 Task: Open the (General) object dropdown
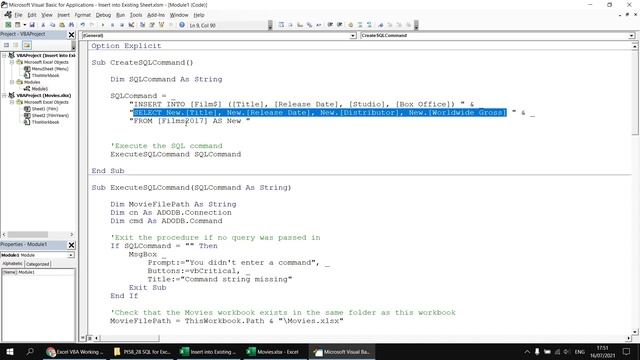click(353, 36)
